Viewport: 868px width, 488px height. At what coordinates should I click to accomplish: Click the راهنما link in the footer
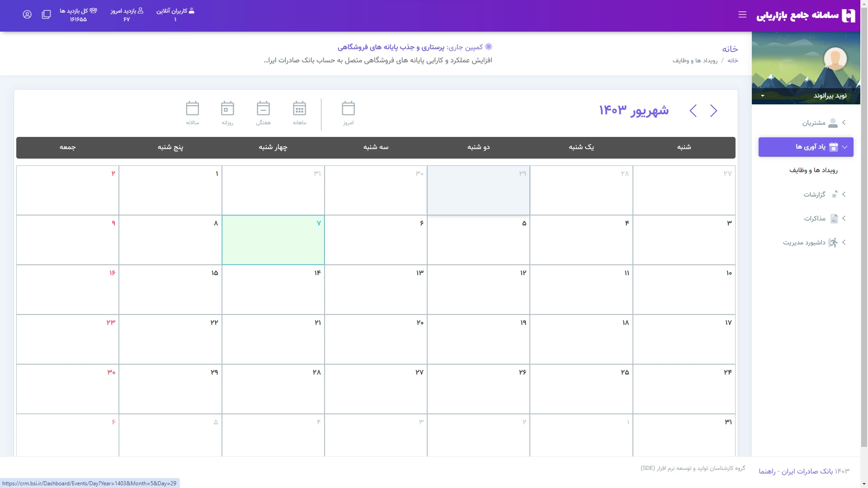[x=767, y=471]
